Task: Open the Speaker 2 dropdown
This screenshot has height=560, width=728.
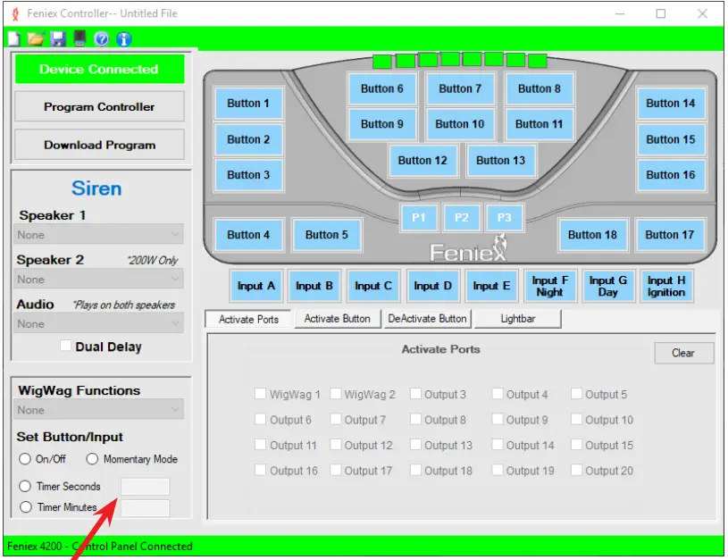Action: pyautogui.click(x=98, y=279)
